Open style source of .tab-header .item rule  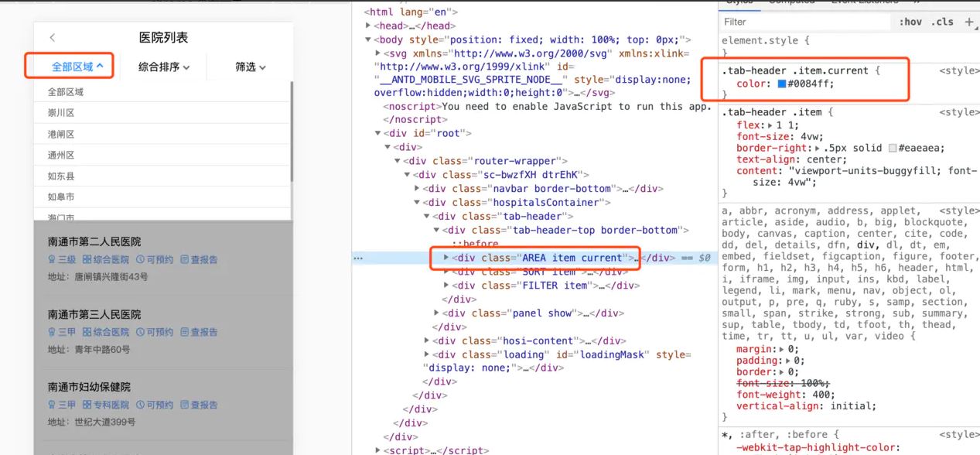959,112
